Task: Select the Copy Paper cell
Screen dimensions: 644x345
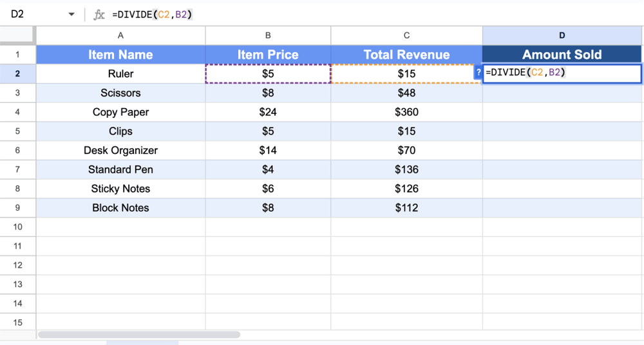Action: point(120,112)
